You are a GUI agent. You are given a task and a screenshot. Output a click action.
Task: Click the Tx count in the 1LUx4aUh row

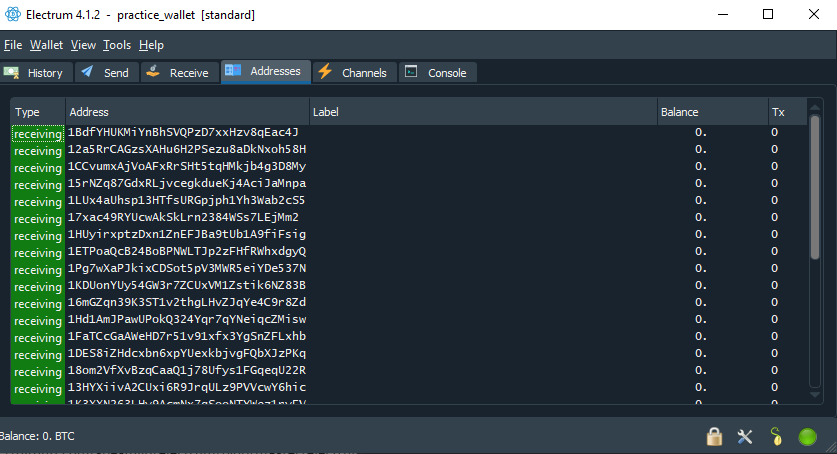[x=775, y=201]
